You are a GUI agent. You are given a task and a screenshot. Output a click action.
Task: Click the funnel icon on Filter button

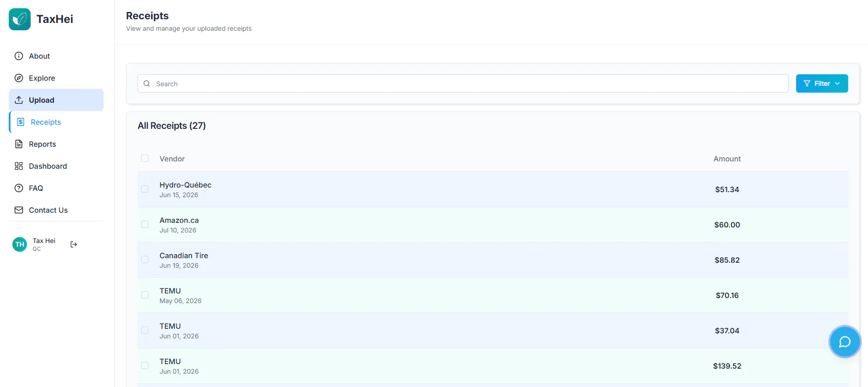[x=807, y=83]
